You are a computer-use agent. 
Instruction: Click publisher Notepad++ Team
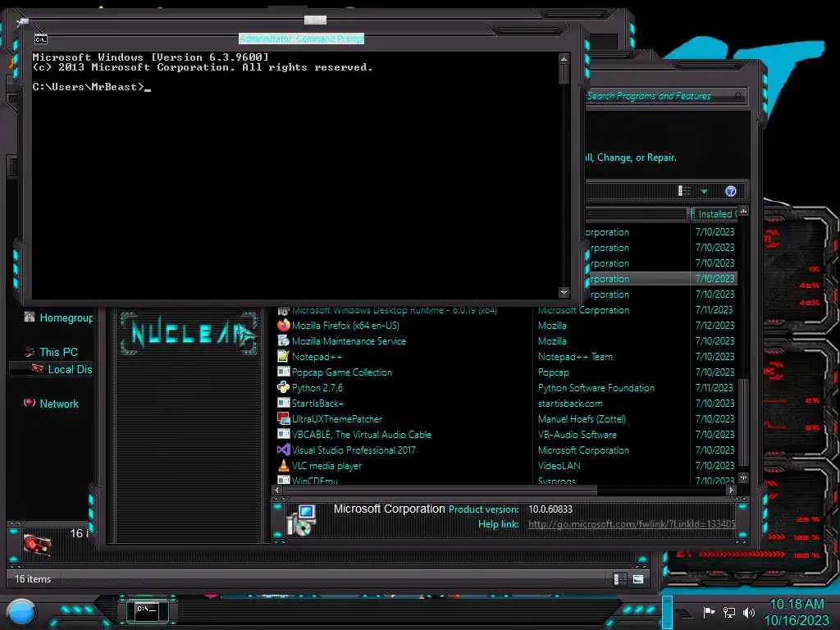point(575,357)
